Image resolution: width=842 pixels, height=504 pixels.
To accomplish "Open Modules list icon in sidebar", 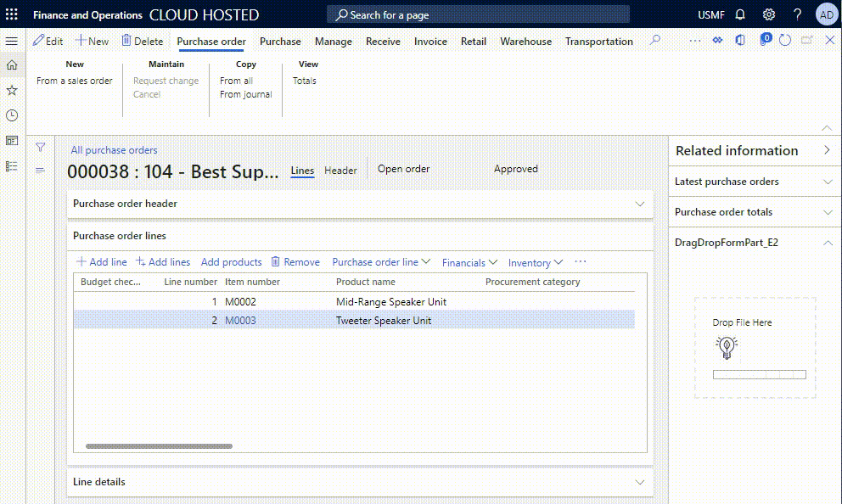I will 12,166.
